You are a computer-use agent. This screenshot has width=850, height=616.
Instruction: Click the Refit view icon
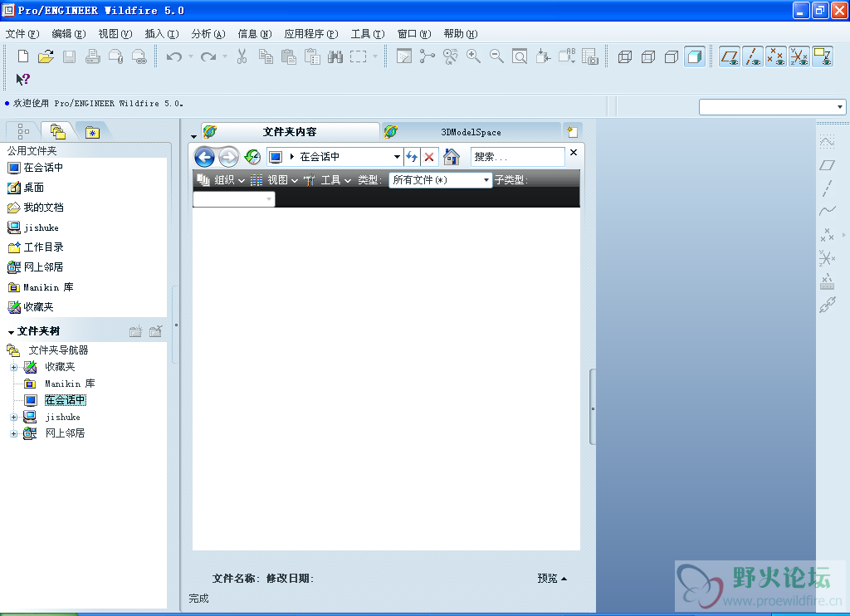[520, 56]
